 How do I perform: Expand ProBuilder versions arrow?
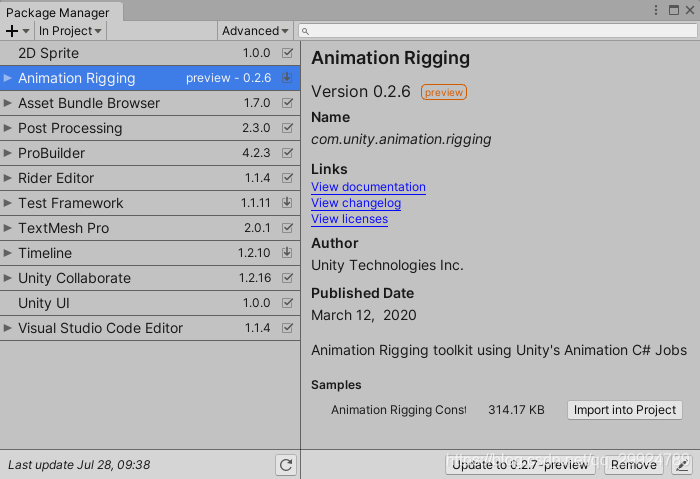pyautogui.click(x=8, y=153)
